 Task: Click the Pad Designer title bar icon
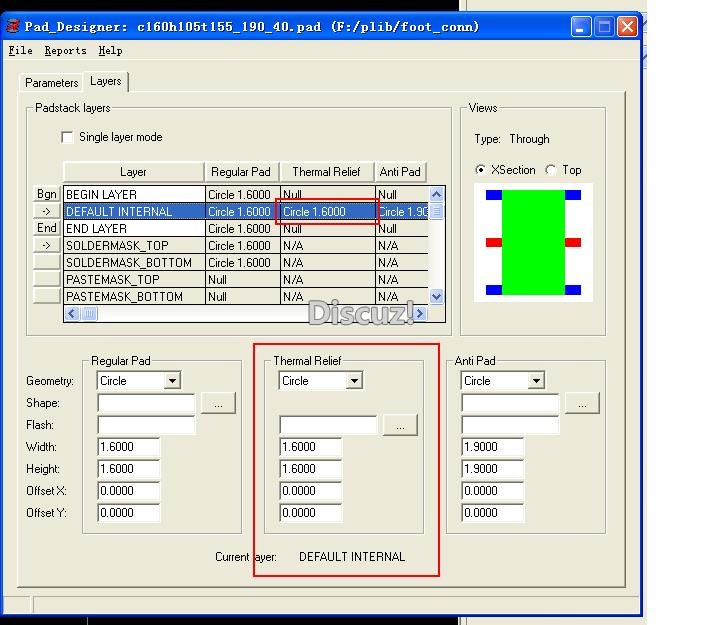tap(13, 26)
